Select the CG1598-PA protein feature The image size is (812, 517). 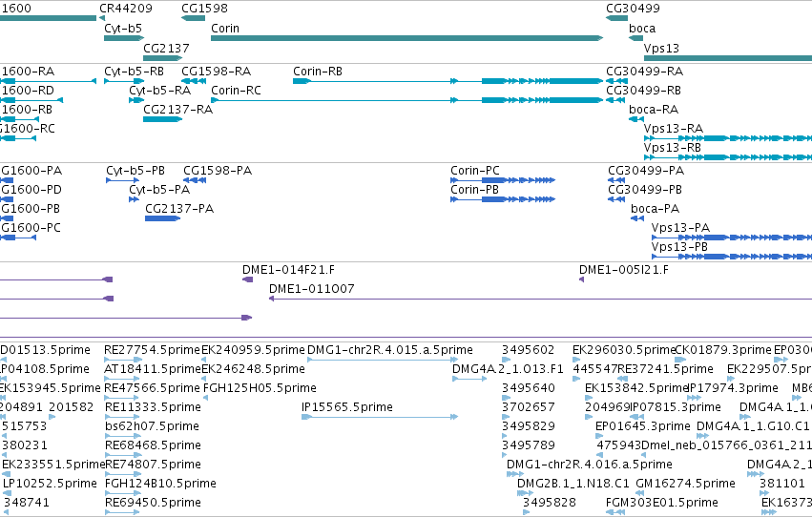[195, 180]
